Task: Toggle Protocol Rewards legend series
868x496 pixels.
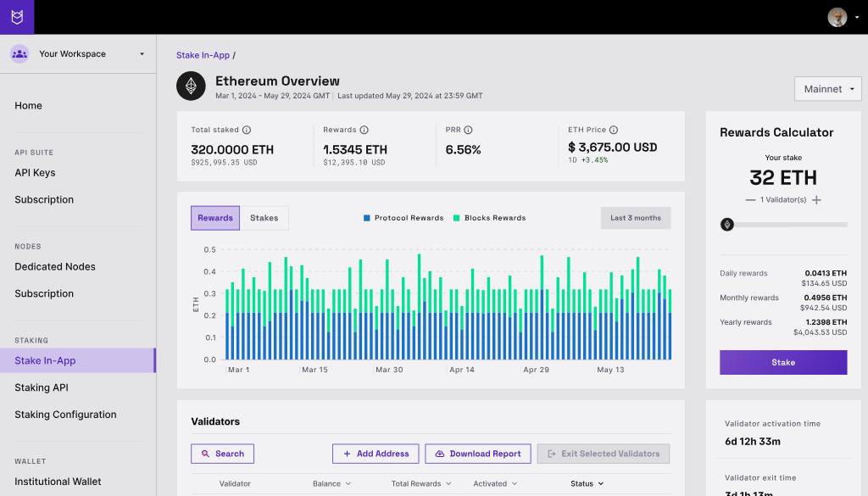Action: coord(403,218)
